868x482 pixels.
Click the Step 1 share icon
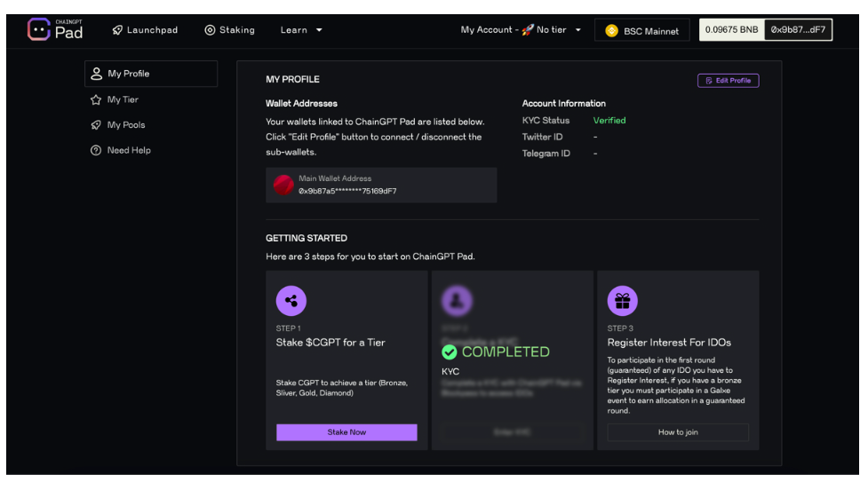tap(291, 301)
